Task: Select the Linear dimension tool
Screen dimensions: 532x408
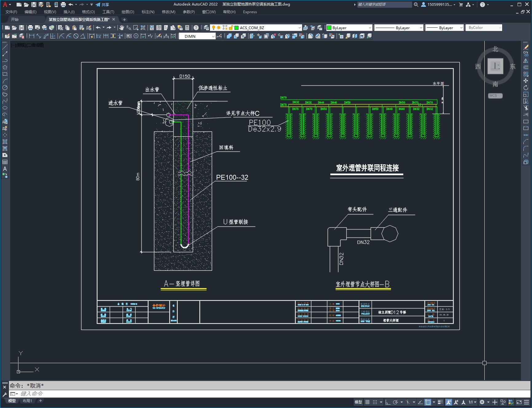Action: click(x=31, y=36)
